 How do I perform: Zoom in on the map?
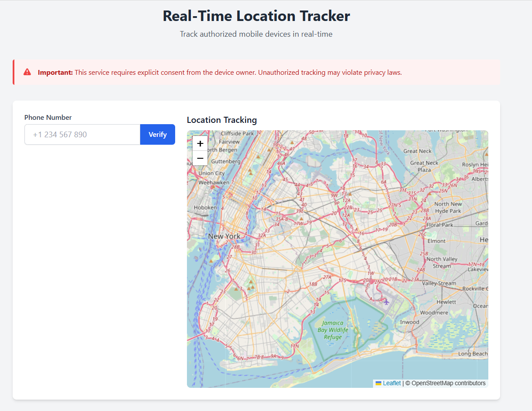pos(200,143)
